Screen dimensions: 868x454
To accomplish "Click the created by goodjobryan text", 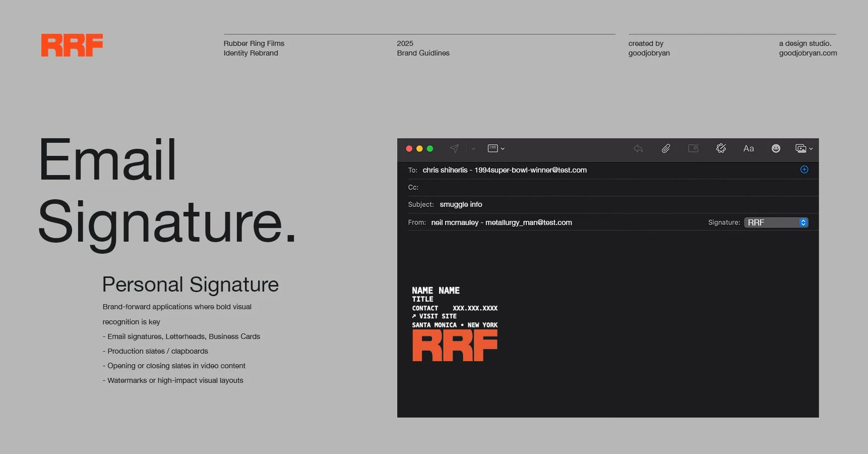I will tap(649, 48).
